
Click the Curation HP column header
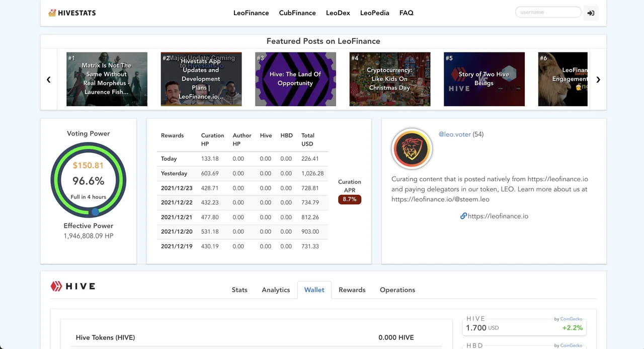pos(212,139)
